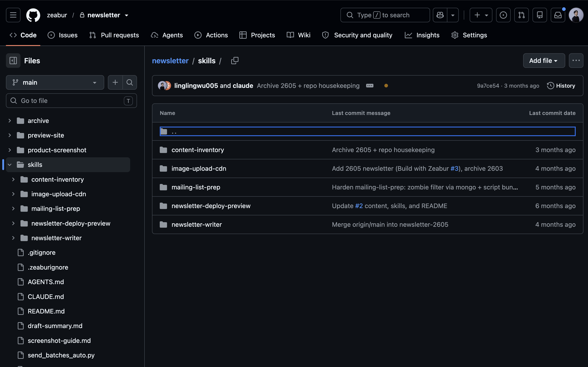Open the main branch selector

point(55,82)
